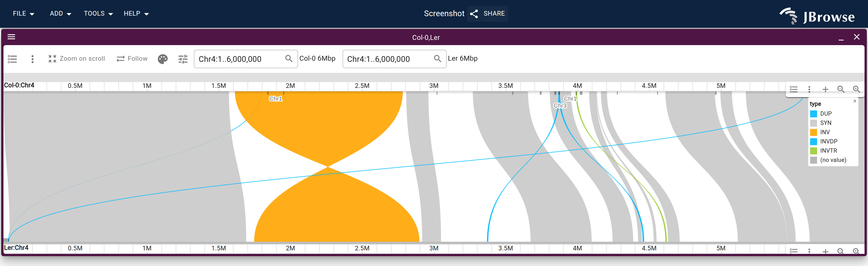Open track selector list icon in toolbar
Viewport: 868px width, 266px height.
(x=12, y=59)
